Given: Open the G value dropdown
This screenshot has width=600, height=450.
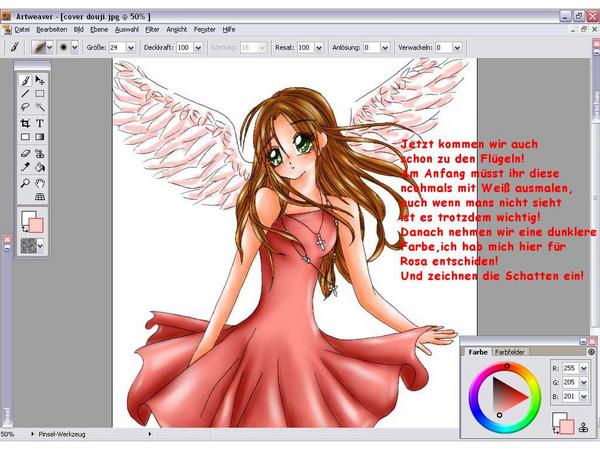Looking at the screenshot, I should 583,382.
